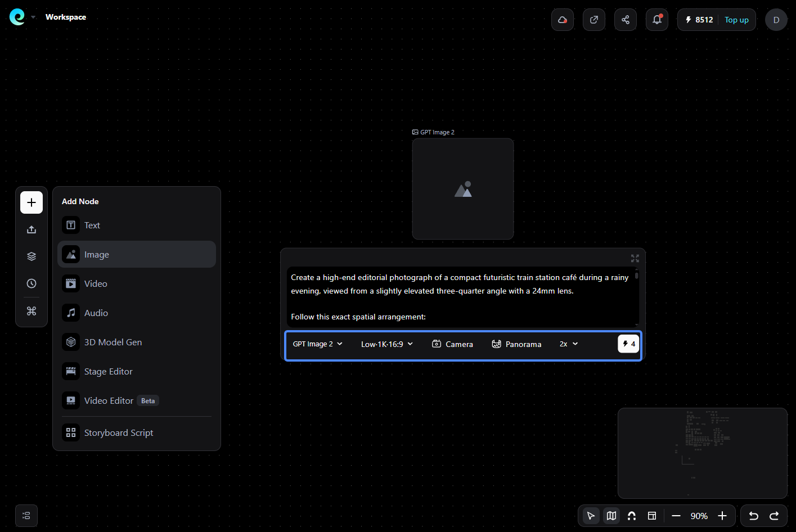The width and height of the screenshot is (796, 532).
Task: Open the outline list button at bottom-left
Action: 26,516
